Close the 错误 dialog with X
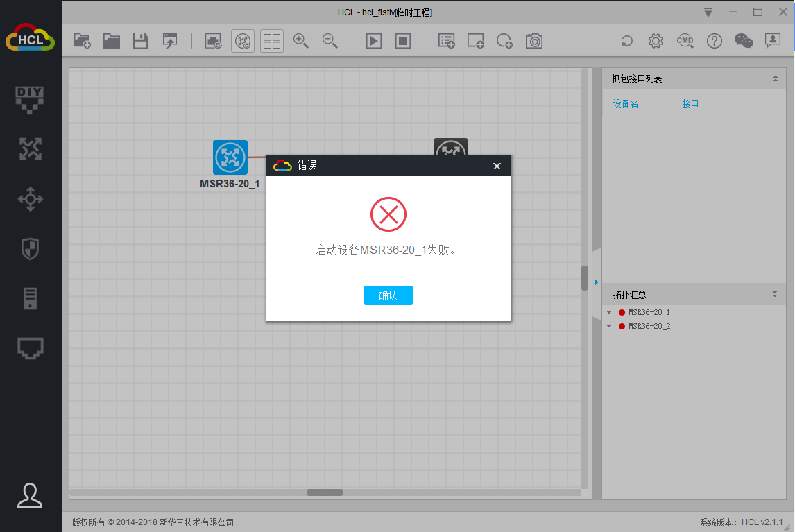The height and width of the screenshot is (532, 795). click(x=497, y=166)
